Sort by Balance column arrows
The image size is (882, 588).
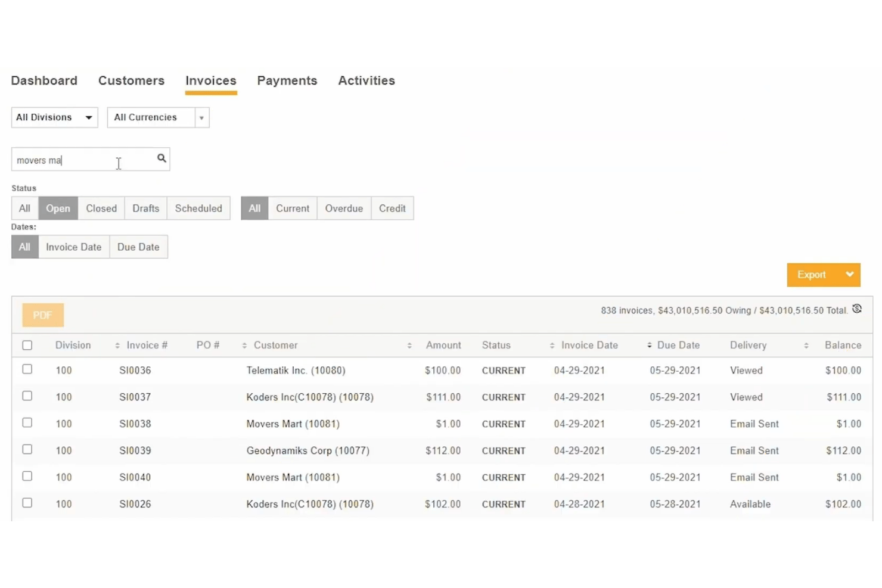click(806, 346)
